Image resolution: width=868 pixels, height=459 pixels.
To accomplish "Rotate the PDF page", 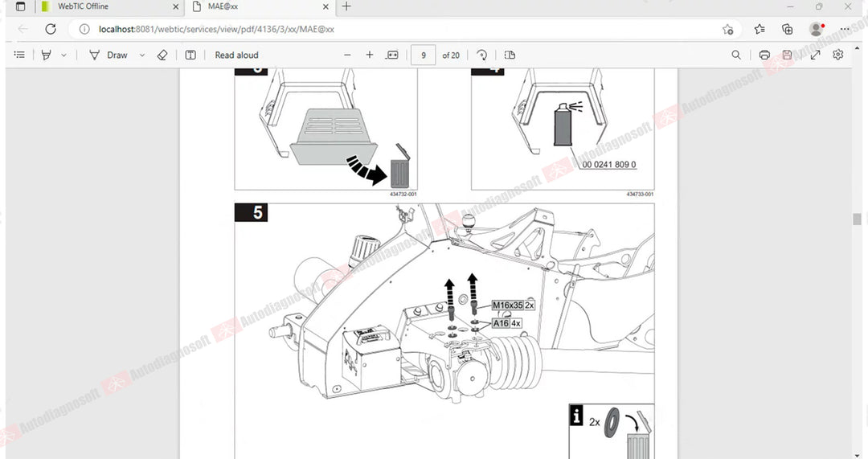I will click(481, 55).
